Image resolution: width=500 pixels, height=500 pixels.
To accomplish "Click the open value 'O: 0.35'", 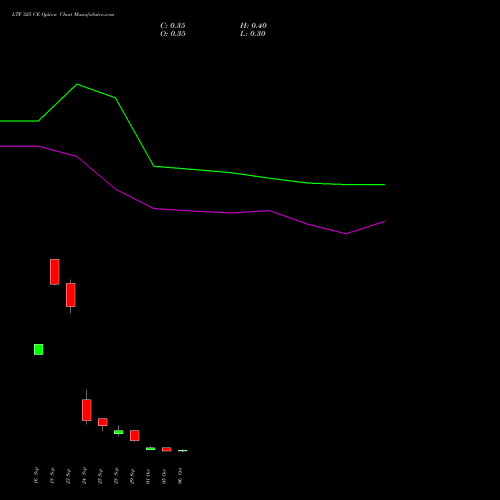I will [173, 34].
